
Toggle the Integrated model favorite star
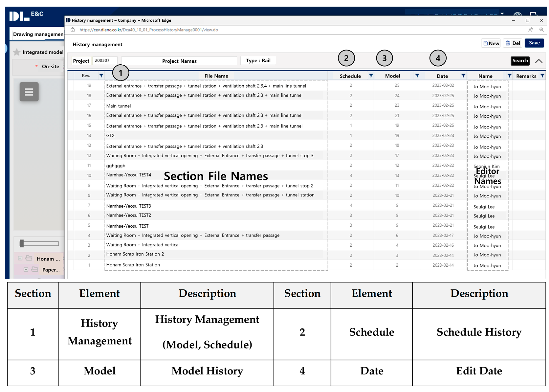(17, 52)
